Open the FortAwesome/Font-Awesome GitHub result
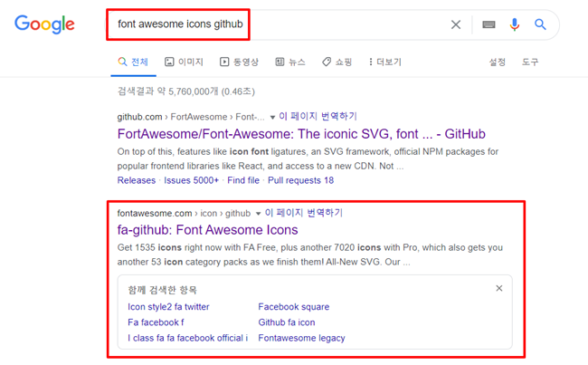This screenshot has height=365, width=588. click(x=301, y=134)
